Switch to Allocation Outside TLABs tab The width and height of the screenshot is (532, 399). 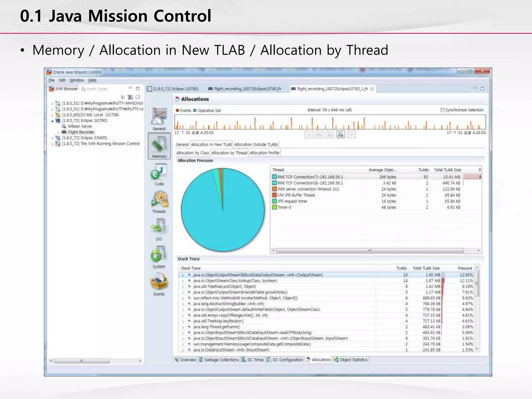pos(256,144)
